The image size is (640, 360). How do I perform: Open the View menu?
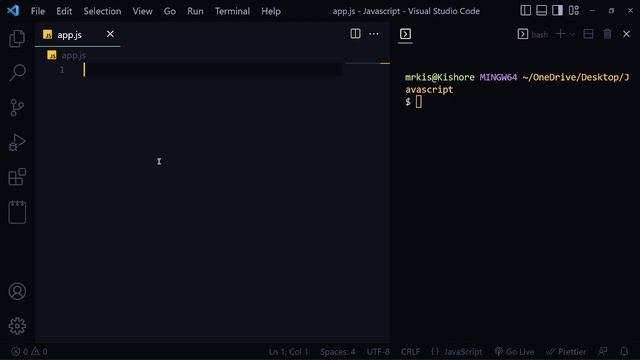(x=142, y=11)
